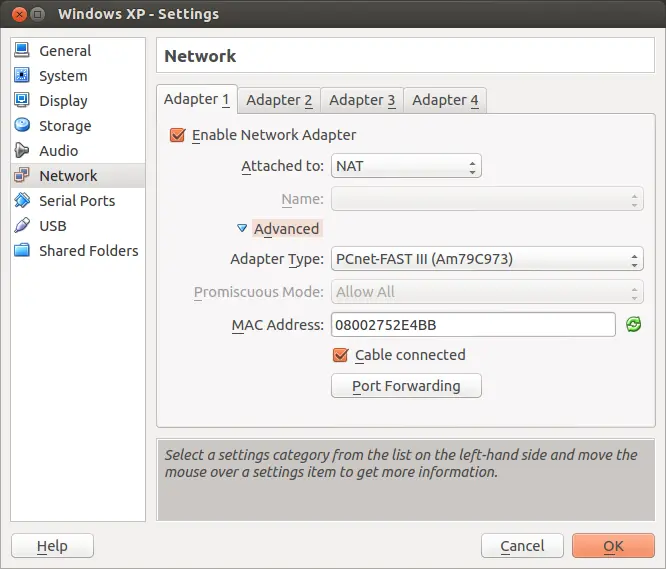Viewport: 666px width, 569px height.
Task: Switch to the Adapter 4 tab
Action: tap(445, 100)
